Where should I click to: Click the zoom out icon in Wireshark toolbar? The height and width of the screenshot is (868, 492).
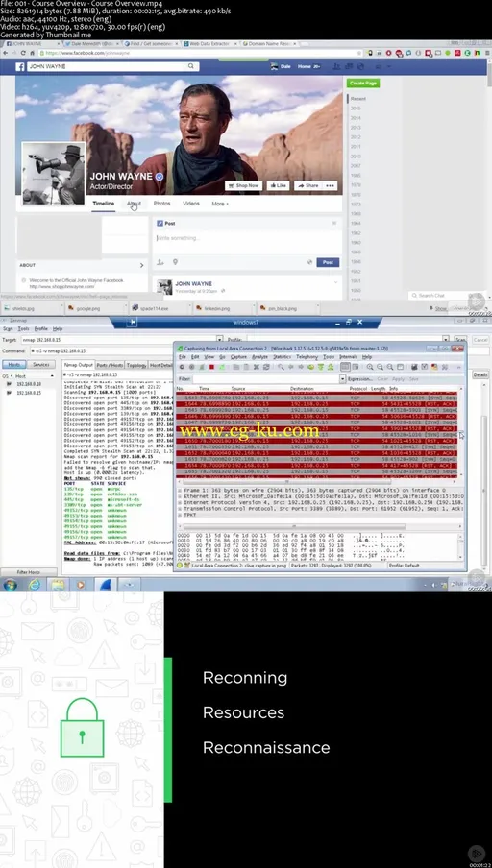(381, 367)
